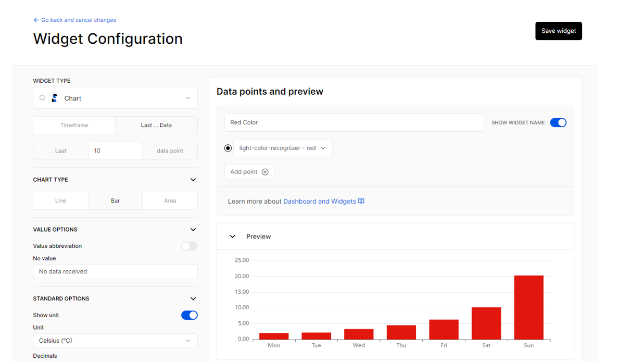The image size is (618, 364).
Task: Click the book icon beside Dashboard and Widgets
Action: 361,201
